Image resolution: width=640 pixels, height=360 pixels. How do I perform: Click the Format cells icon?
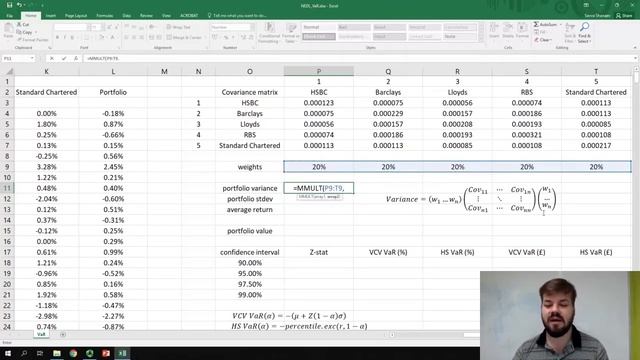522,31
